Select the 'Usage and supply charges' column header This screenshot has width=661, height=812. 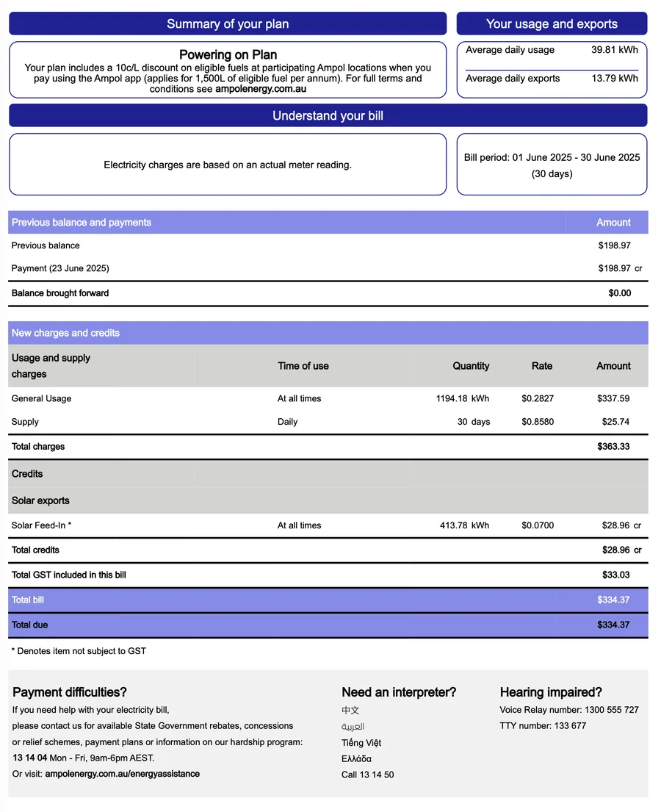coord(51,366)
